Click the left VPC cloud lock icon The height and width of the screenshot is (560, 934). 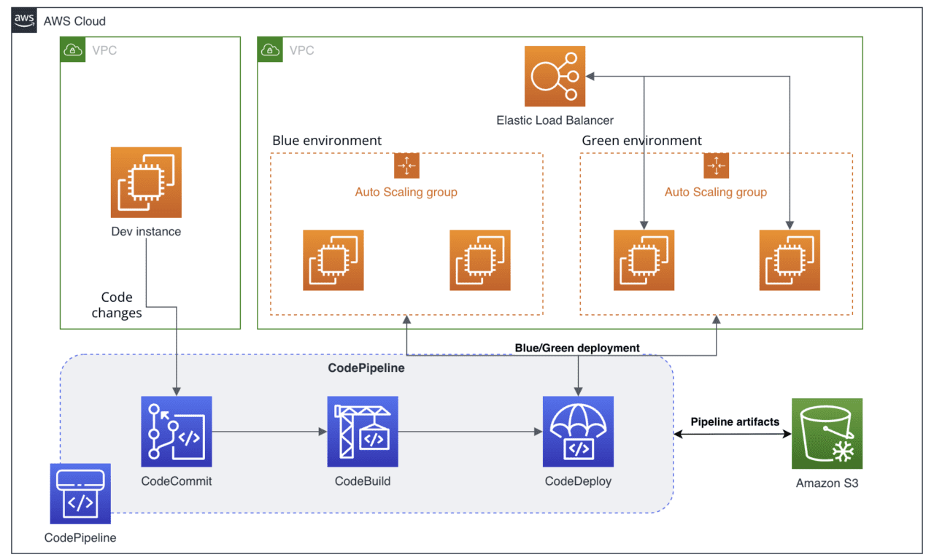(73, 50)
